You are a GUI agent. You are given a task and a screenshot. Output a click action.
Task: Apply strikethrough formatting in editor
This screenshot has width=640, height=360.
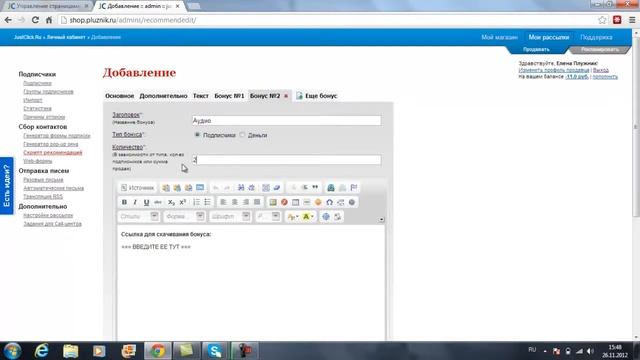tap(158, 202)
